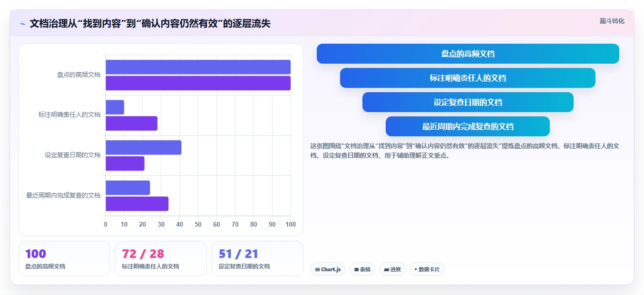Click the 设定复查日期的文档 caption under 51 / 21
This screenshot has width=644, height=295.
point(244,266)
